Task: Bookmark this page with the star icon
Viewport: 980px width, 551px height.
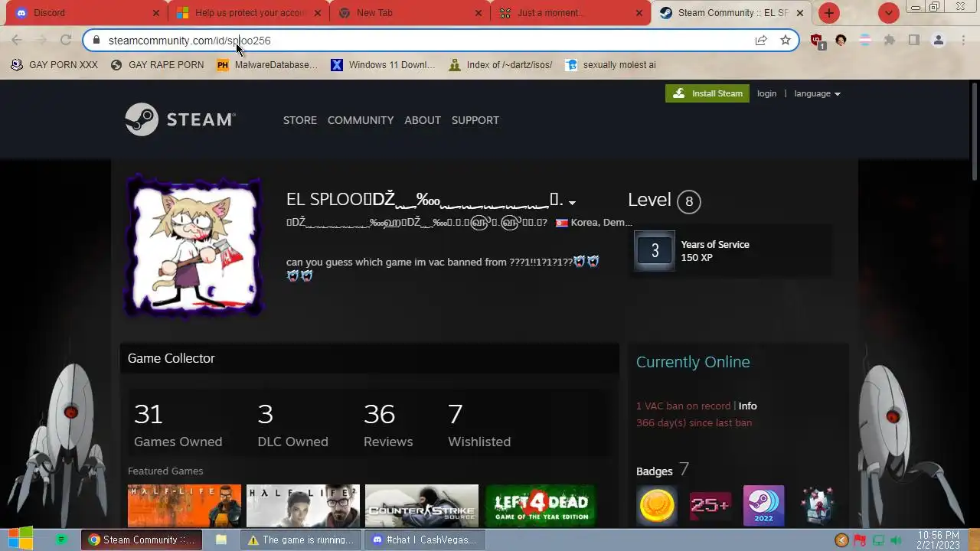Action: point(786,41)
